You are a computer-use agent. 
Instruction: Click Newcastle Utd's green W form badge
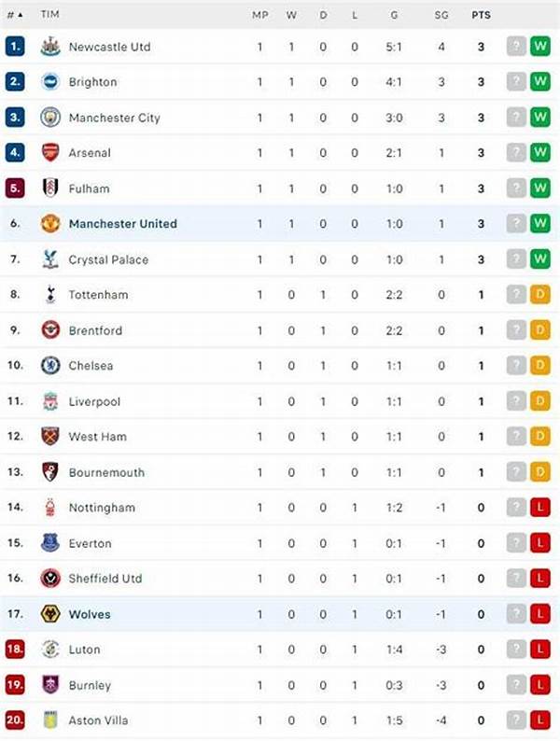[x=539, y=47]
